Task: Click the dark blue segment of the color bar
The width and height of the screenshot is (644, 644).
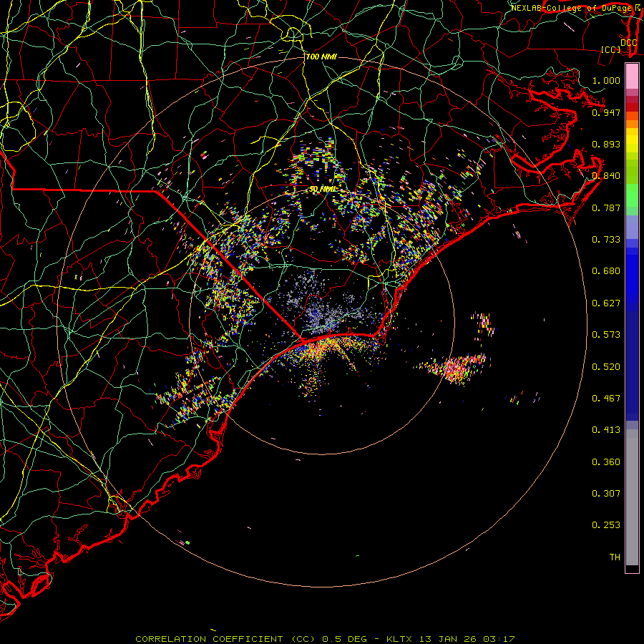Action: tap(632, 366)
